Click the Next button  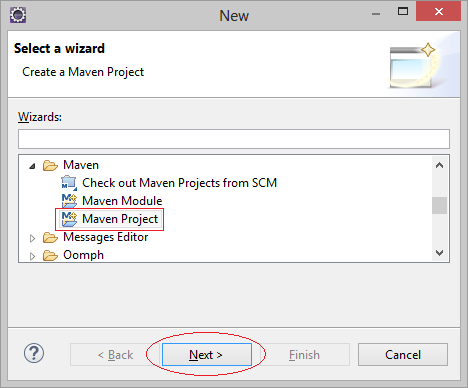click(207, 355)
